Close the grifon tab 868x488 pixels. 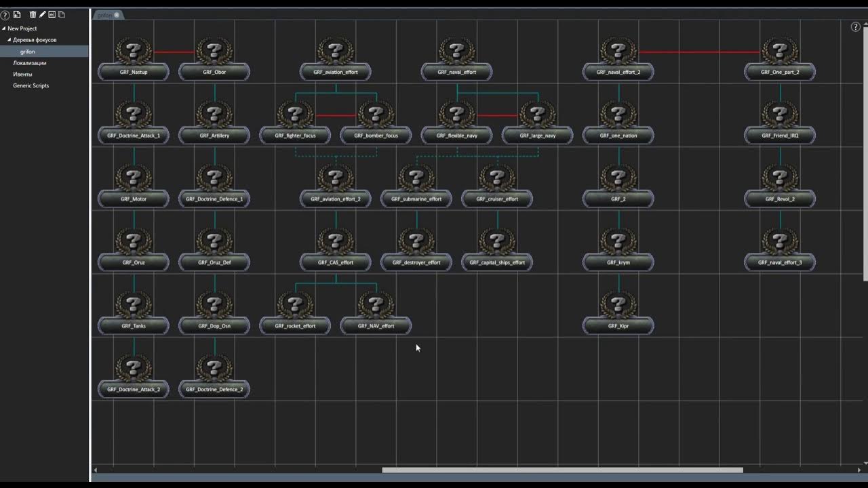[117, 15]
